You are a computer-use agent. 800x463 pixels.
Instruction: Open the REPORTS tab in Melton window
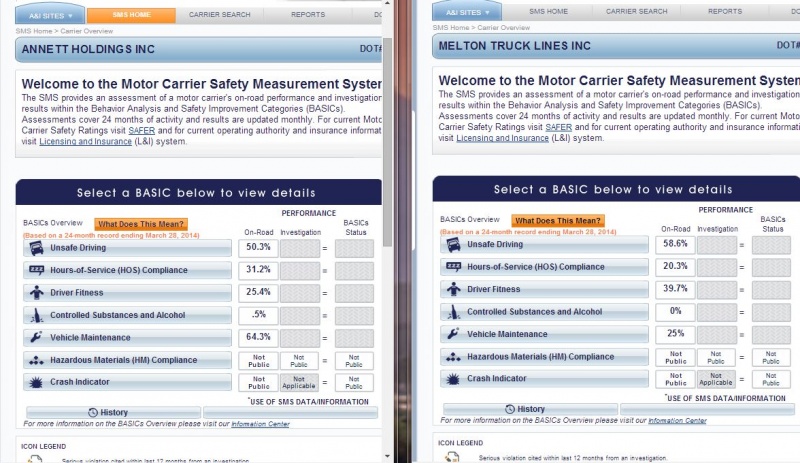pyautogui.click(x=724, y=11)
